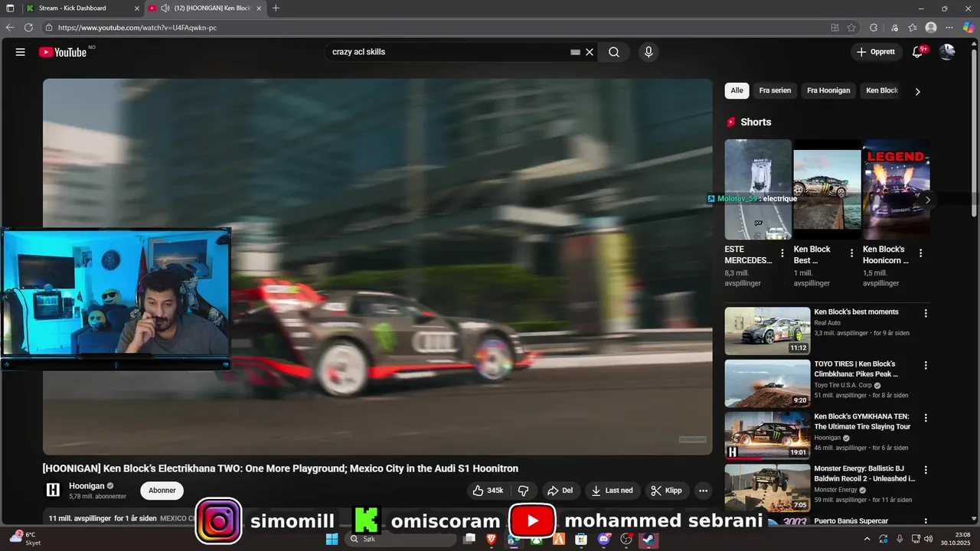
Task: Click the Opprett create button
Action: coord(876,52)
